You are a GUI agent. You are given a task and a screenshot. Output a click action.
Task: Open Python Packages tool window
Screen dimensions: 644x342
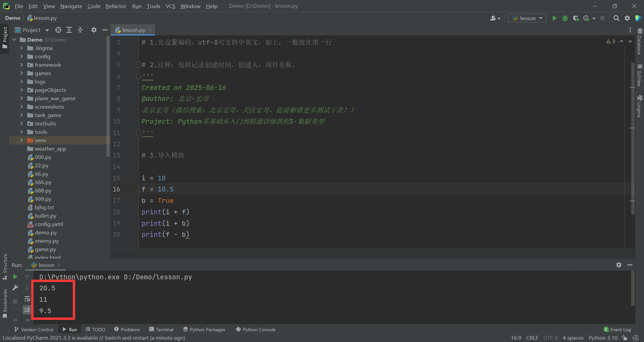click(x=204, y=330)
